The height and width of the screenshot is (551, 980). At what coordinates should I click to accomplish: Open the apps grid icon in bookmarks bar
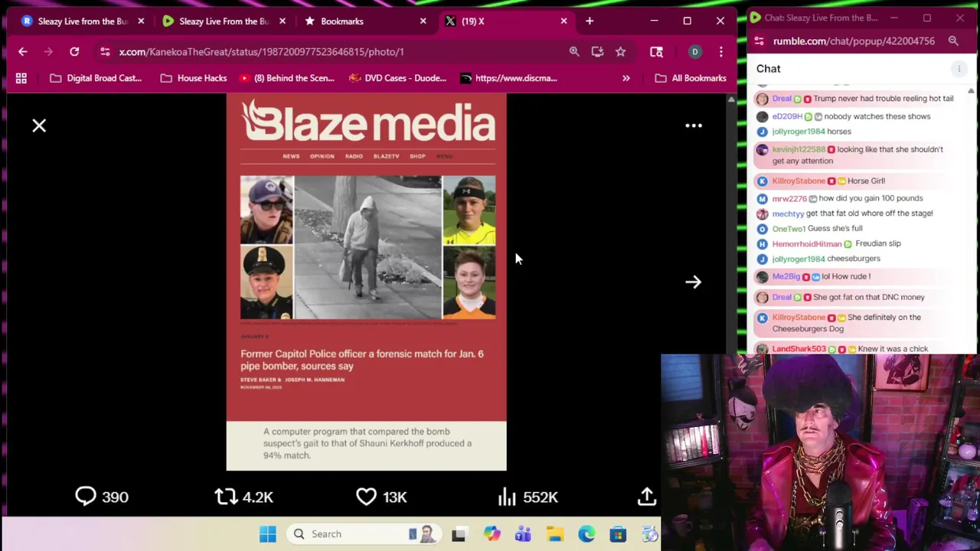coord(21,78)
